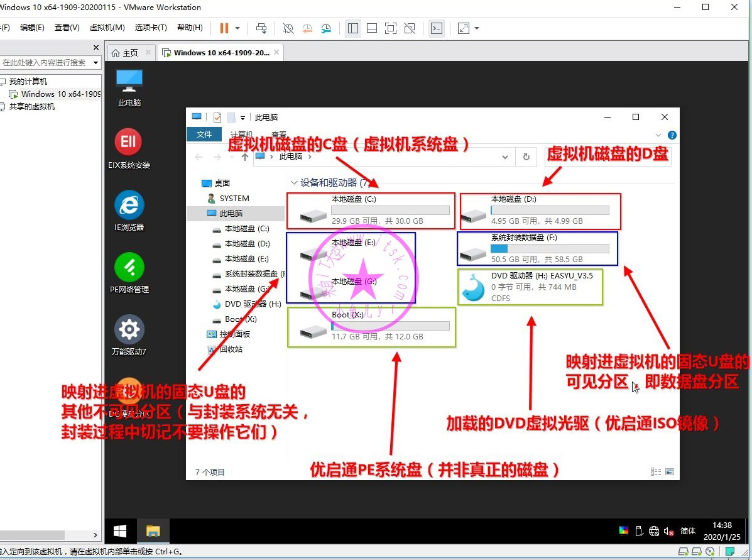The image size is (752, 560).
Task: Revert the virtual machine to its snapshot
Action: click(x=307, y=28)
